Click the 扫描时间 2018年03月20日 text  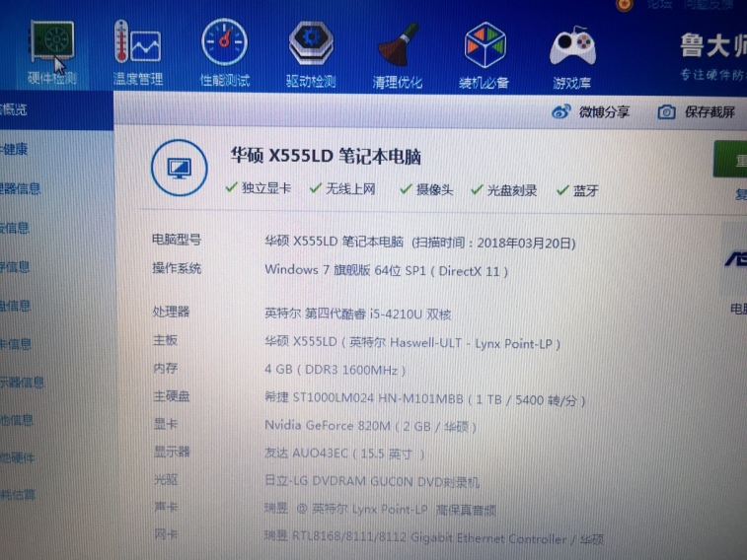pos(493,244)
